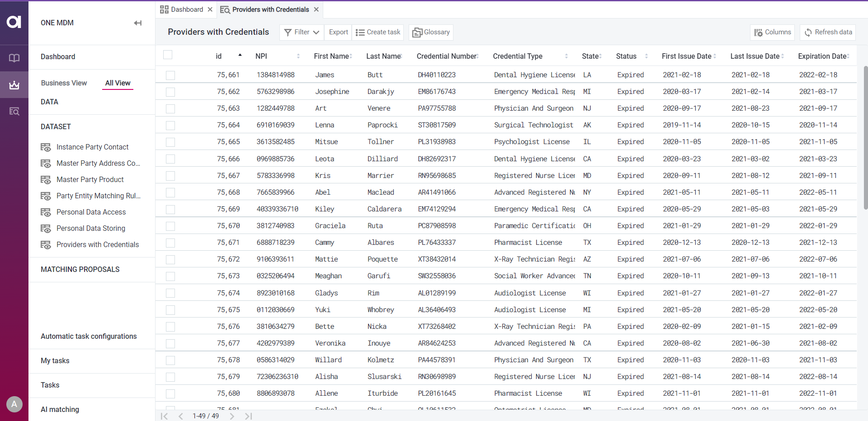Open the crown MDM sidebar icon
This screenshot has height=421, width=868.
(14, 85)
